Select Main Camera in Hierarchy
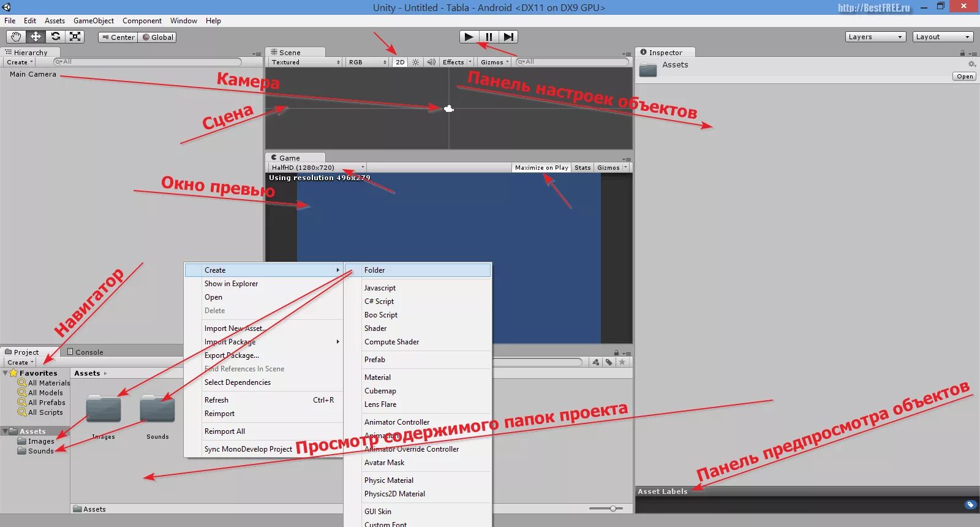 32,74
